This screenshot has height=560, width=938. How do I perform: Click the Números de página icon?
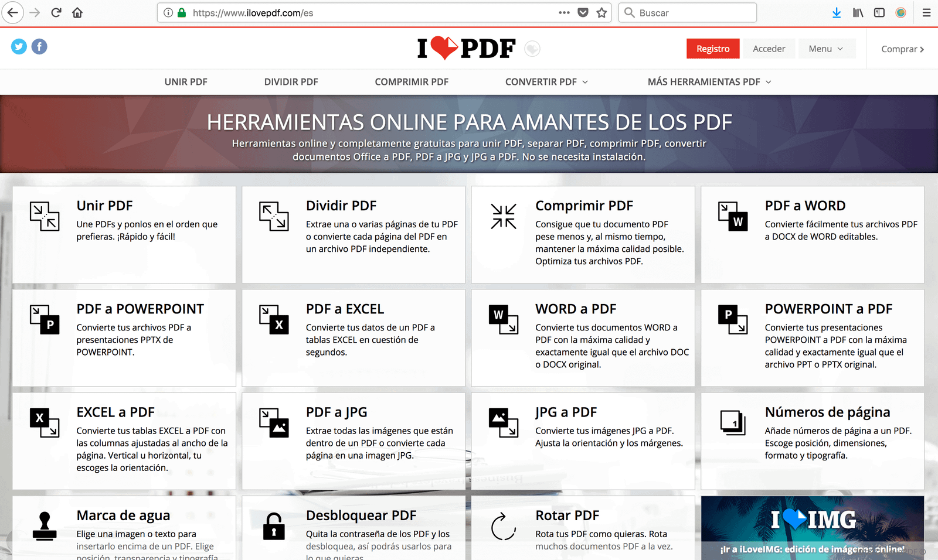pyautogui.click(x=733, y=422)
